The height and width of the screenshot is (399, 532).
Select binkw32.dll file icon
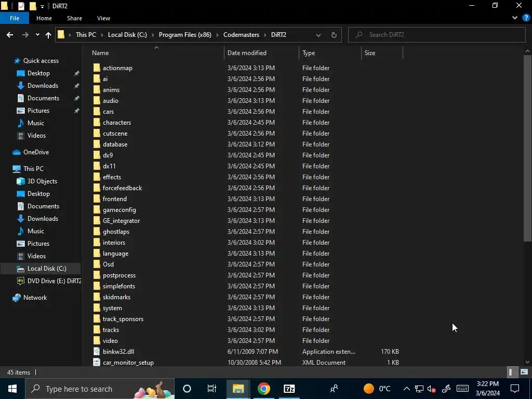coord(97,352)
